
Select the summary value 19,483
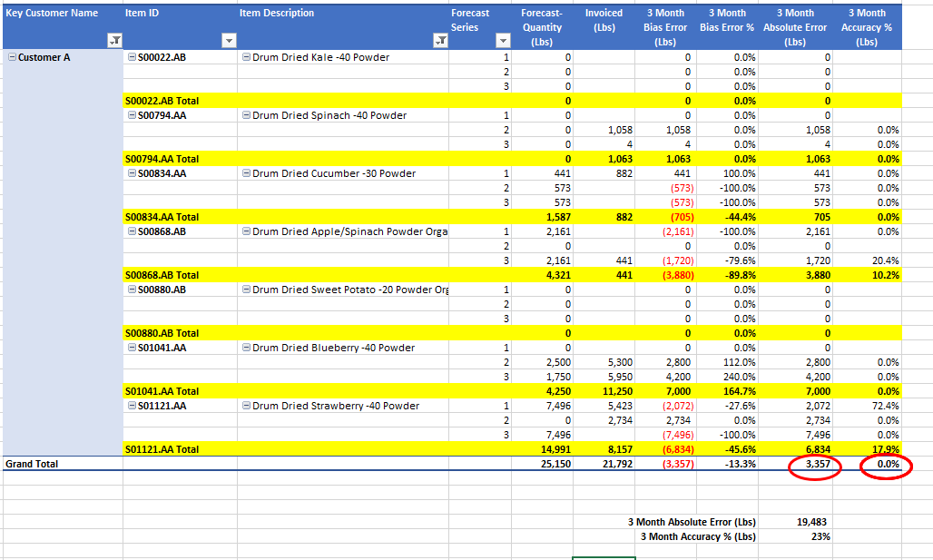tap(811, 522)
